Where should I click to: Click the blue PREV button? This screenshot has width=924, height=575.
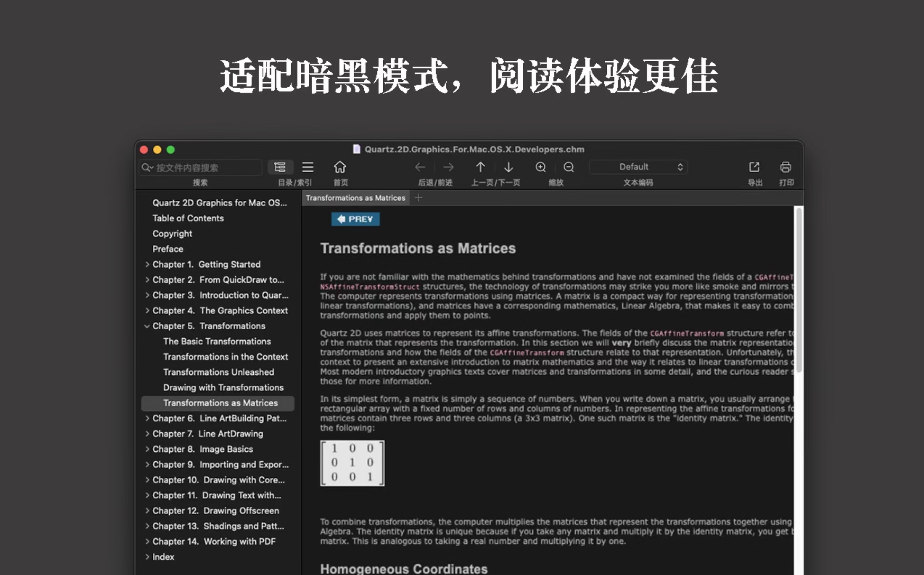[x=355, y=219]
